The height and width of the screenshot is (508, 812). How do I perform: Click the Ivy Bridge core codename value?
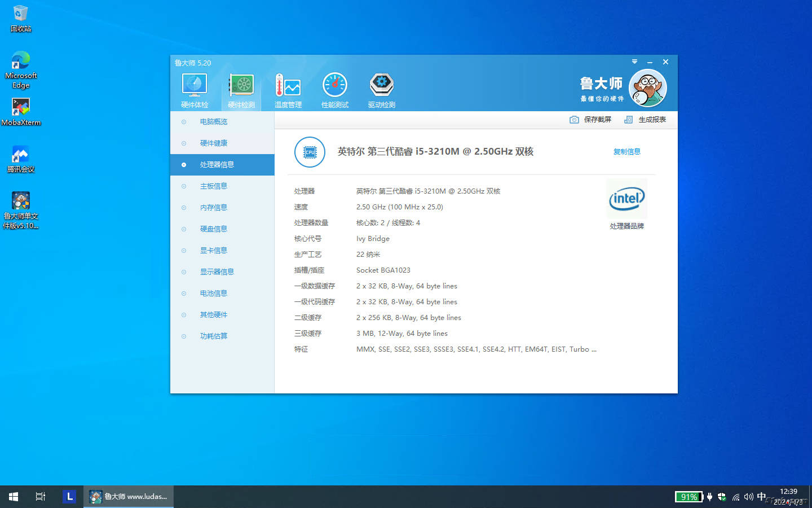click(x=373, y=239)
